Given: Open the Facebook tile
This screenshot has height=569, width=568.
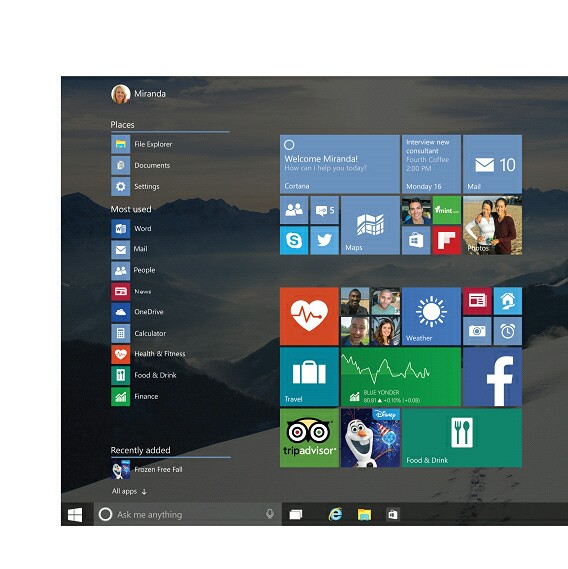Looking at the screenshot, I should pyautogui.click(x=493, y=377).
